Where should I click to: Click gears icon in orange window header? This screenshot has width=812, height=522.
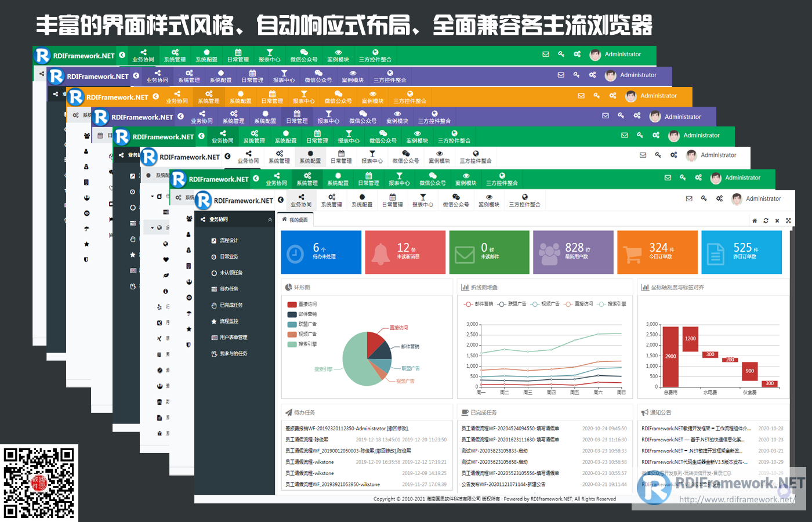point(612,96)
